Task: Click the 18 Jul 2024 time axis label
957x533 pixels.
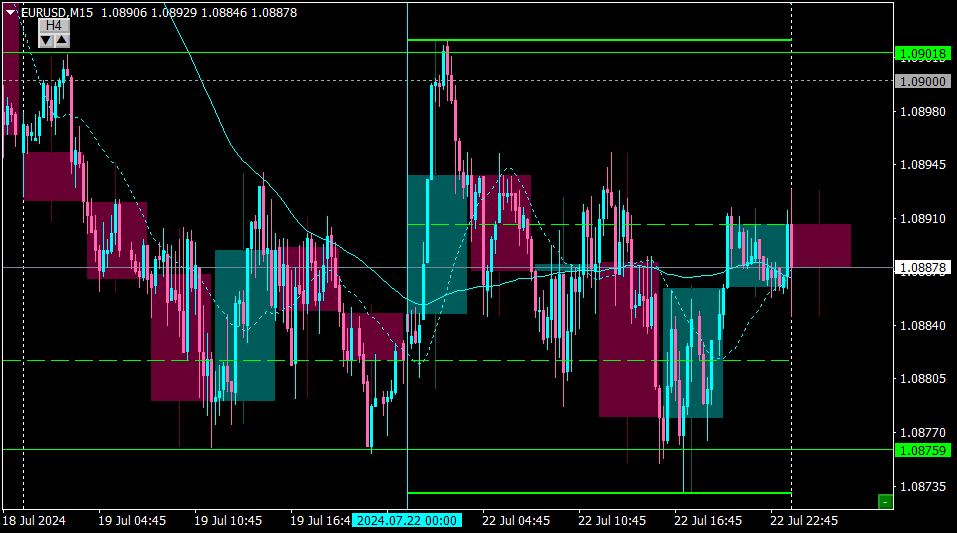Action: tap(34, 521)
